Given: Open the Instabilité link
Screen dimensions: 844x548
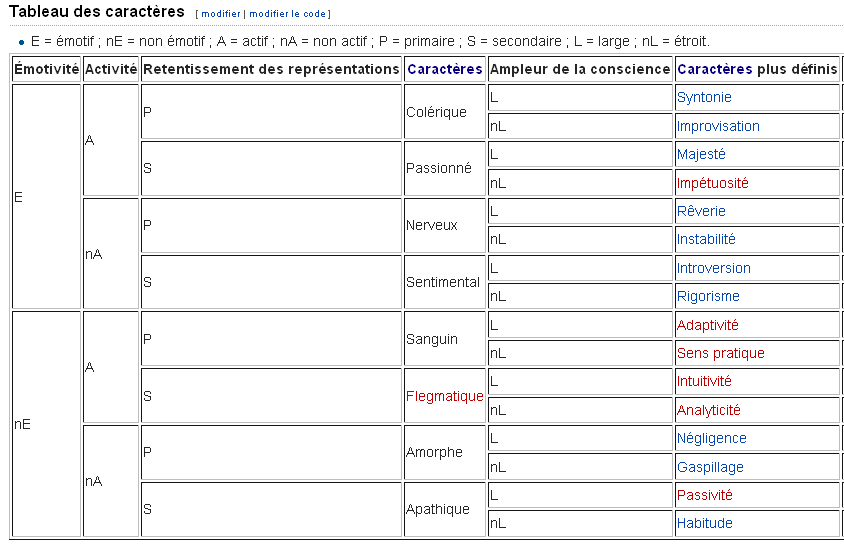Looking at the screenshot, I should point(706,240).
